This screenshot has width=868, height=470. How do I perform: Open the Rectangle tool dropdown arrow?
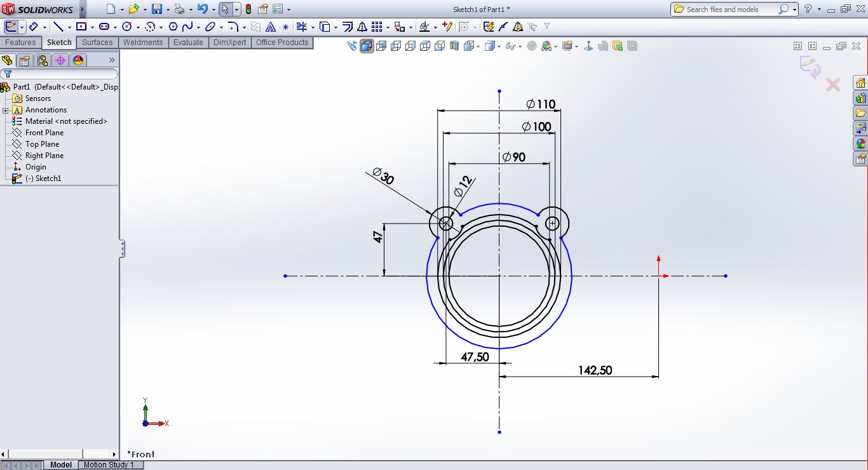click(92, 27)
